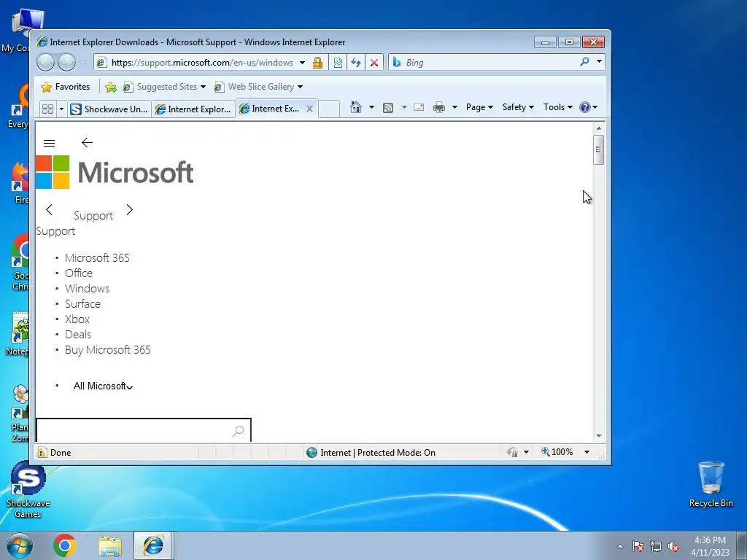Viewport: 747px width, 560px height.
Task: Switch to the Shockwave Un... tab
Action: click(109, 109)
